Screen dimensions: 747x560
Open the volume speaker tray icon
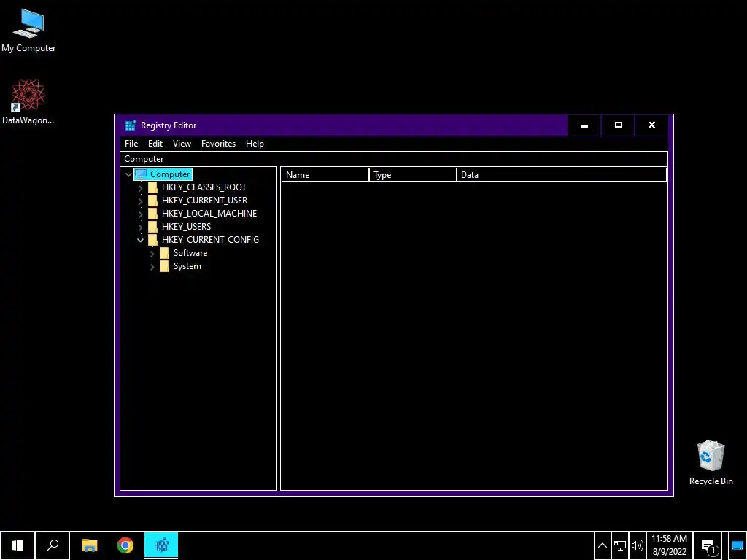[x=637, y=545]
